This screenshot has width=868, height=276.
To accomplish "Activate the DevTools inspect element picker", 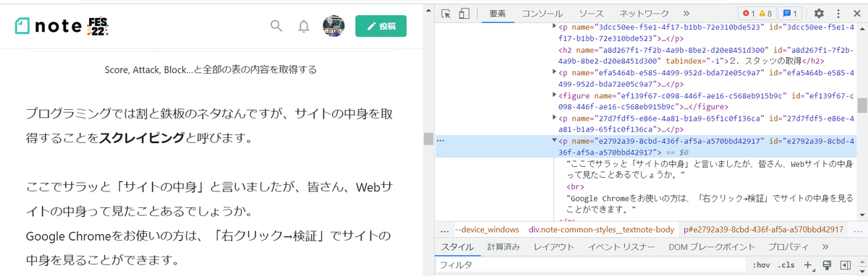I will tap(446, 13).
